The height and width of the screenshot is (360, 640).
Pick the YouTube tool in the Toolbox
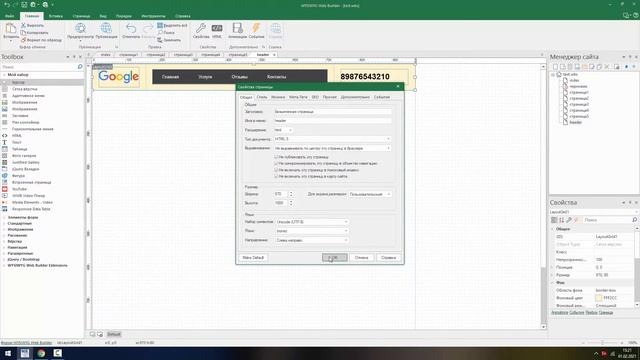pos(19,189)
